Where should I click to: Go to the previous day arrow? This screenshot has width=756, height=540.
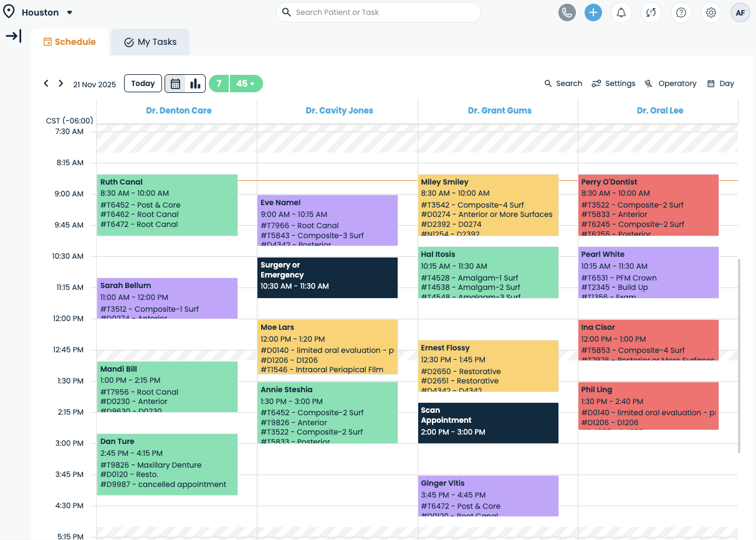point(46,84)
